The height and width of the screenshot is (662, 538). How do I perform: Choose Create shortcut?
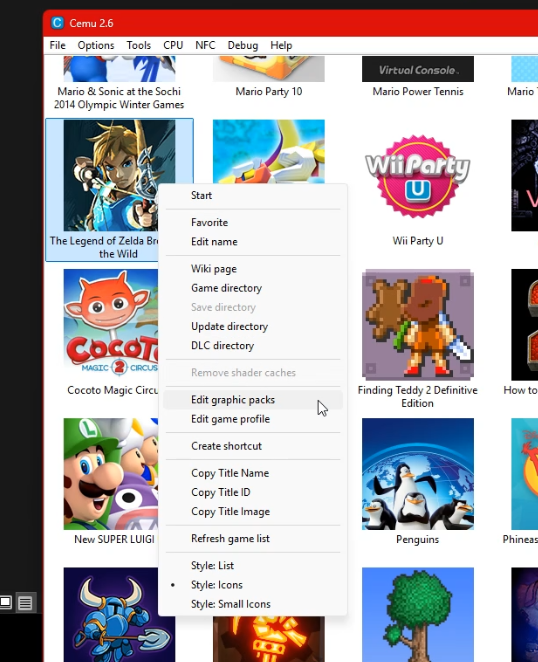(x=253, y=446)
